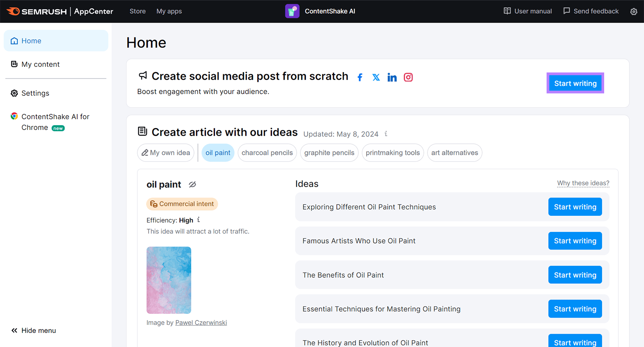The width and height of the screenshot is (644, 347).
Task: Start writing Essential Techniques for Mastering Oil Painting
Action: [x=575, y=309]
